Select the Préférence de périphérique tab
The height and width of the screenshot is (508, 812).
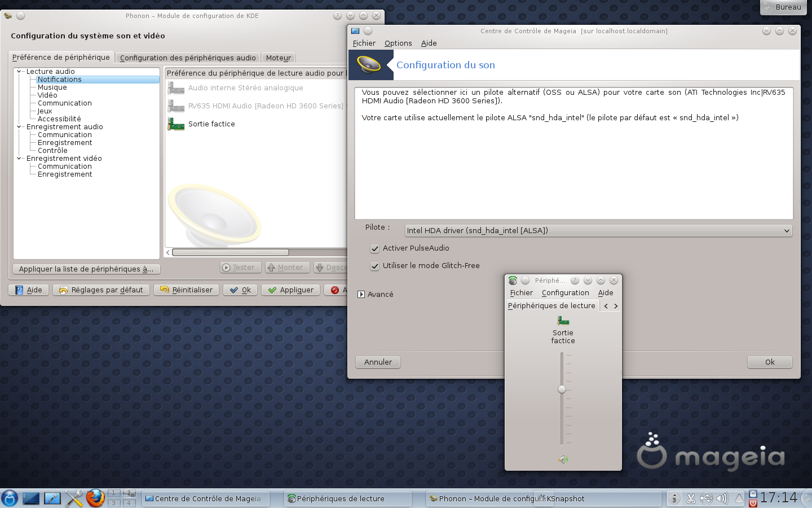coord(61,57)
